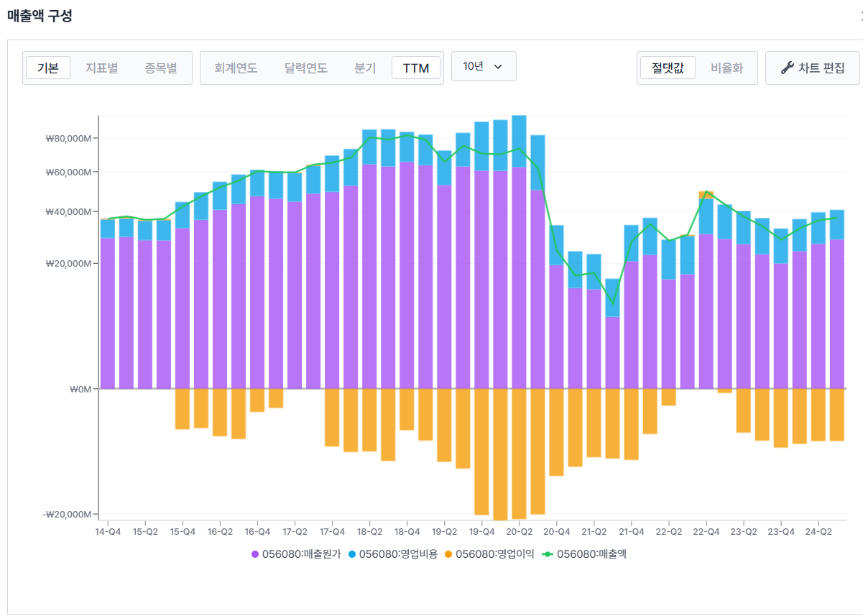Click the 20-Q4 x-axis label
The width and height of the screenshot is (863, 616).
click(x=556, y=532)
